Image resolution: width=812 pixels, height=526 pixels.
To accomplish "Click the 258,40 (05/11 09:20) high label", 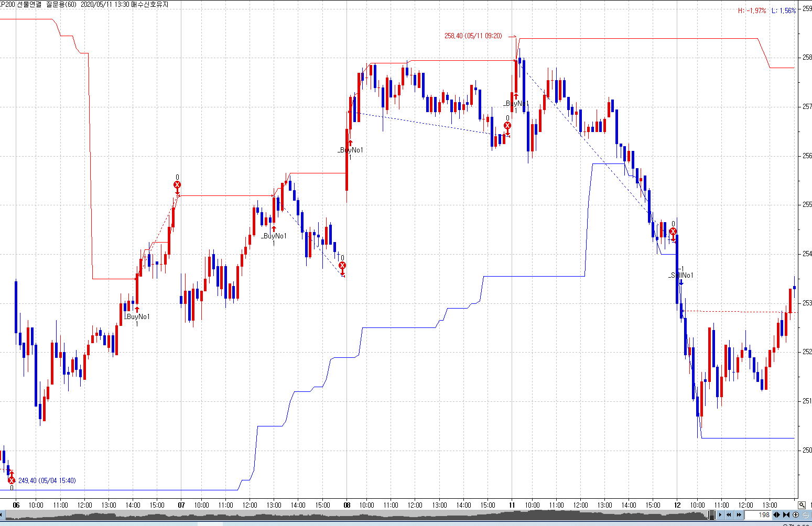I will click(473, 36).
